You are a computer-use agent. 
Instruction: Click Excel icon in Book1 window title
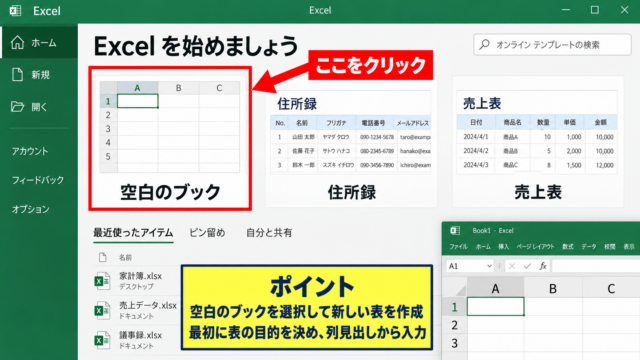[x=455, y=231]
